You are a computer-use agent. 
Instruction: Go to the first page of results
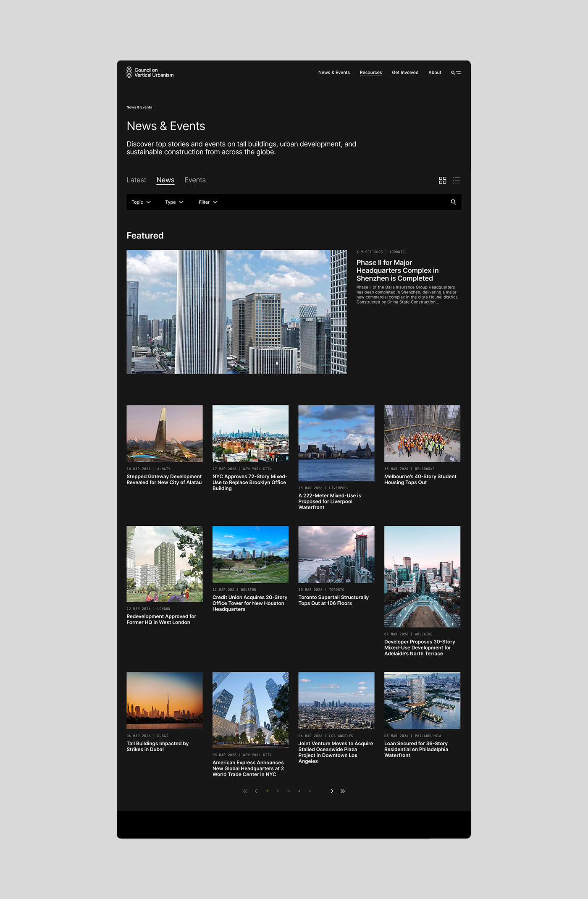pyautogui.click(x=245, y=791)
